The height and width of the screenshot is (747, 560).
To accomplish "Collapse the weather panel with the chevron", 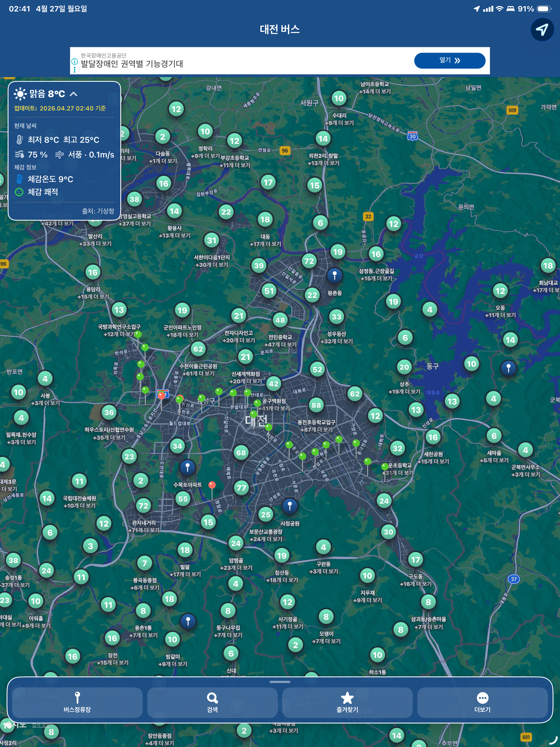I will [x=74, y=94].
